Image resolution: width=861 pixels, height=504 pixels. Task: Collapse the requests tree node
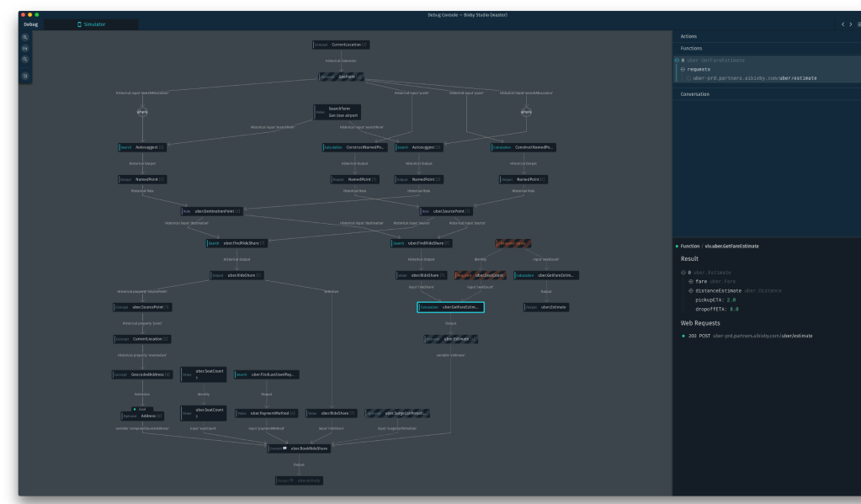(683, 70)
